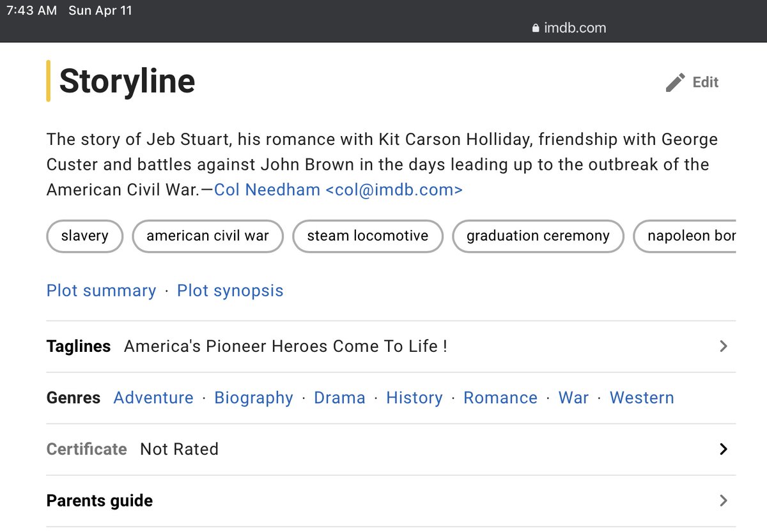Open the War genre link
The height and width of the screenshot is (532, 767).
[573, 398]
